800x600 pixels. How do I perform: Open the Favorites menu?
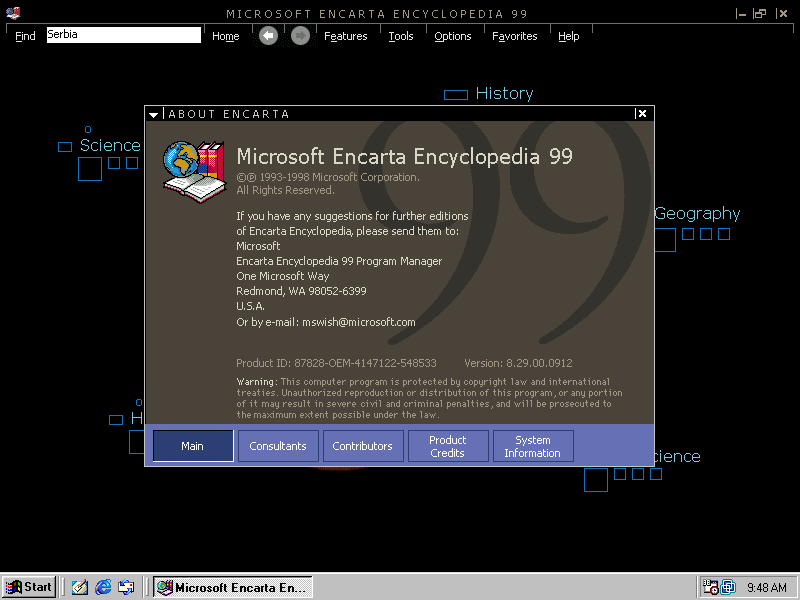(514, 36)
